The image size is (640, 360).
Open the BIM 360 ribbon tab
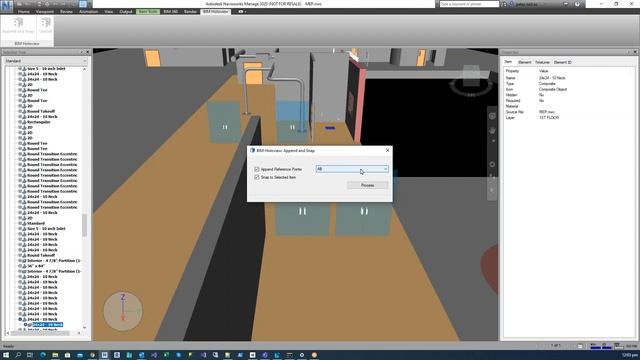pyautogui.click(x=171, y=12)
